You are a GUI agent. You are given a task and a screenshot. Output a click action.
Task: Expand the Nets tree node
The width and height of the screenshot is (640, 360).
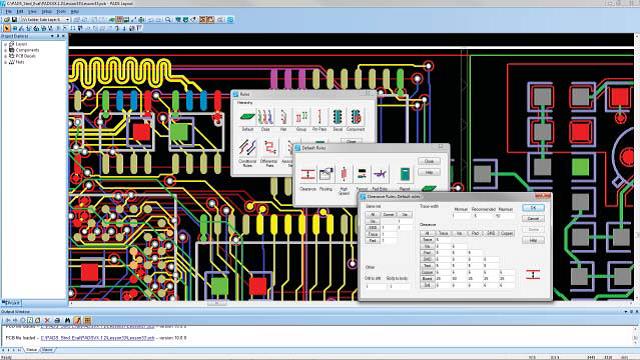pyautogui.click(x=5, y=62)
